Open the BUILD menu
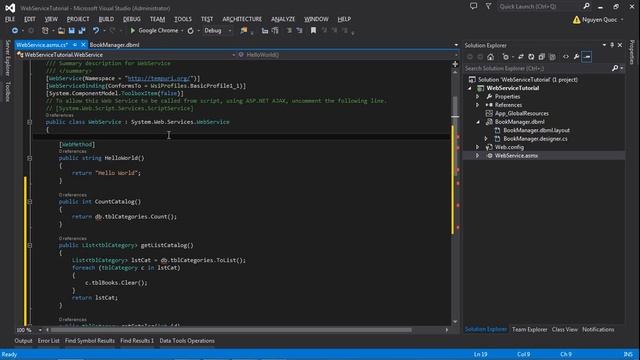 (106, 19)
